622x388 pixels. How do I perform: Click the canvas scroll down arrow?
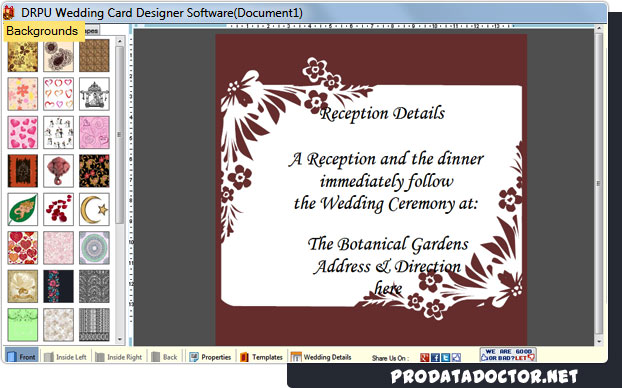pos(599,341)
